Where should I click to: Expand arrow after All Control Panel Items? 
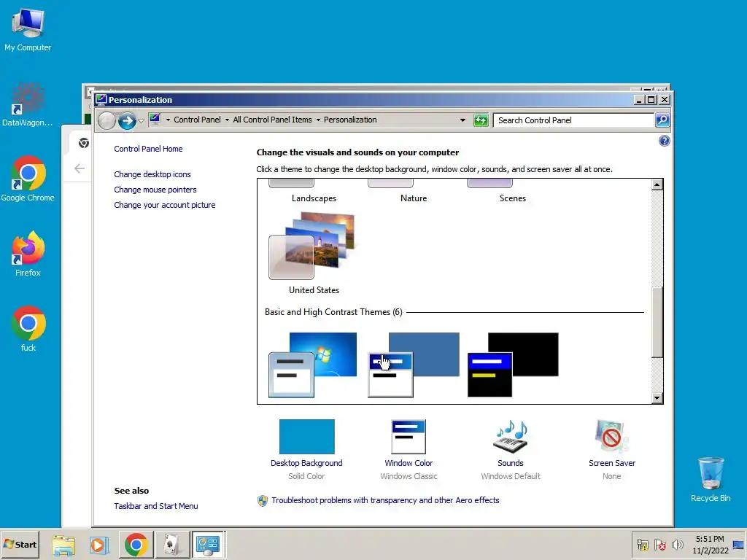point(318,120)
